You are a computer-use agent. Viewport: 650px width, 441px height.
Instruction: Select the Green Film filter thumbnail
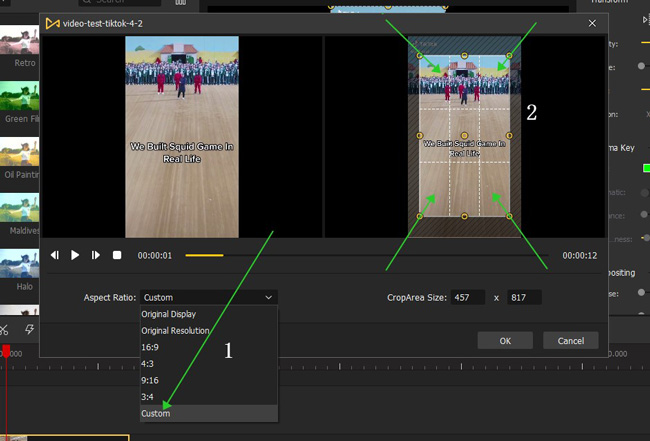[x=19, y=96]
